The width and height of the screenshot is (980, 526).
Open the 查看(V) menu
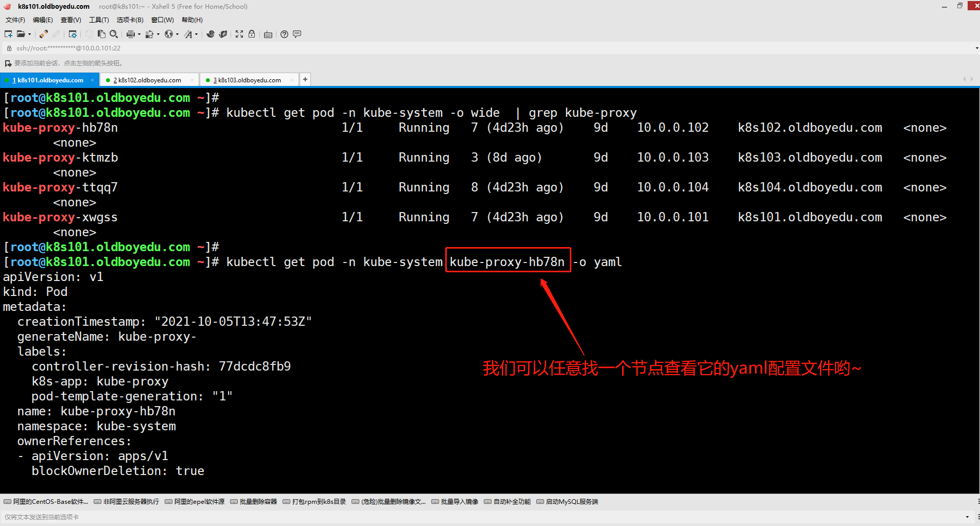[71, 20]
